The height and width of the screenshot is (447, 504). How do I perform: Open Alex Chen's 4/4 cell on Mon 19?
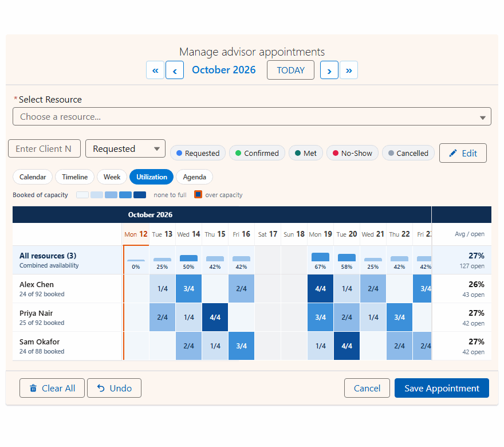[x=321, y=289]
